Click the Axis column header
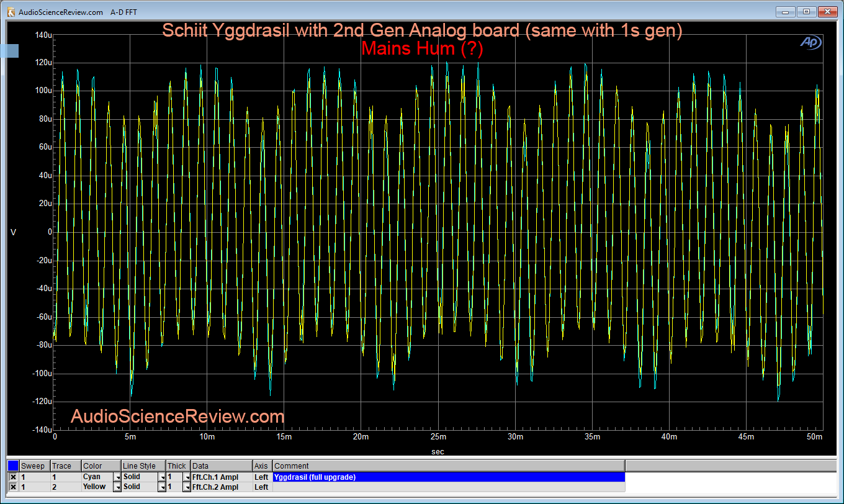This screenshot has height=504, width=844. 262,466
